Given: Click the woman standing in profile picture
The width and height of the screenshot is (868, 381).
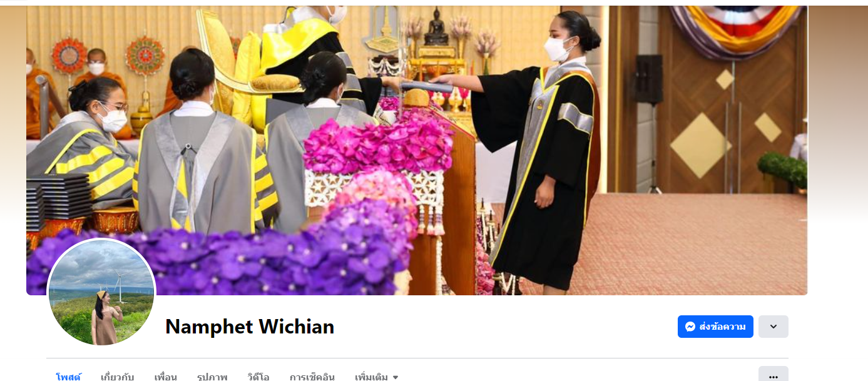Looking at the screenshot, I should pos(103,318).
